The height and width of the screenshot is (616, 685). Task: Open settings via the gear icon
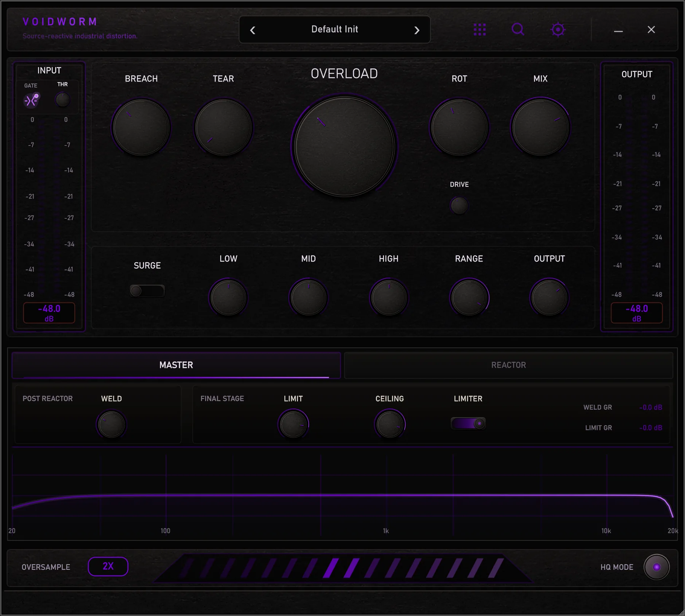point(558,29)
